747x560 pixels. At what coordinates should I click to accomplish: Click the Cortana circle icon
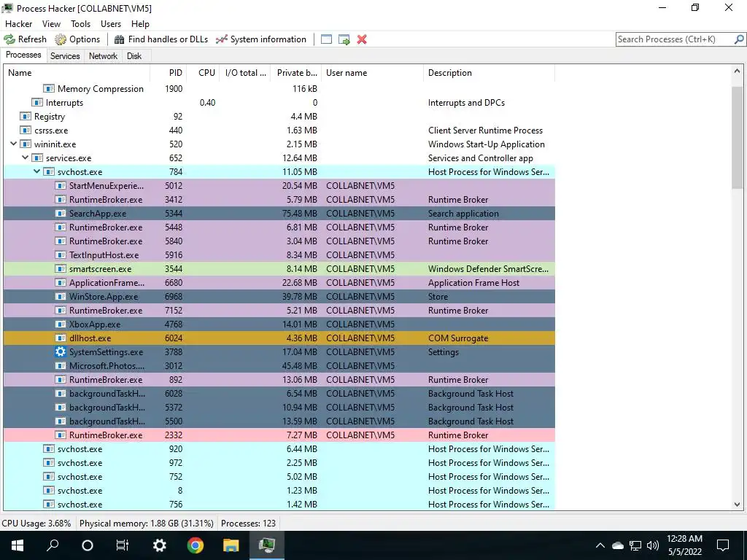pos(88,545)
